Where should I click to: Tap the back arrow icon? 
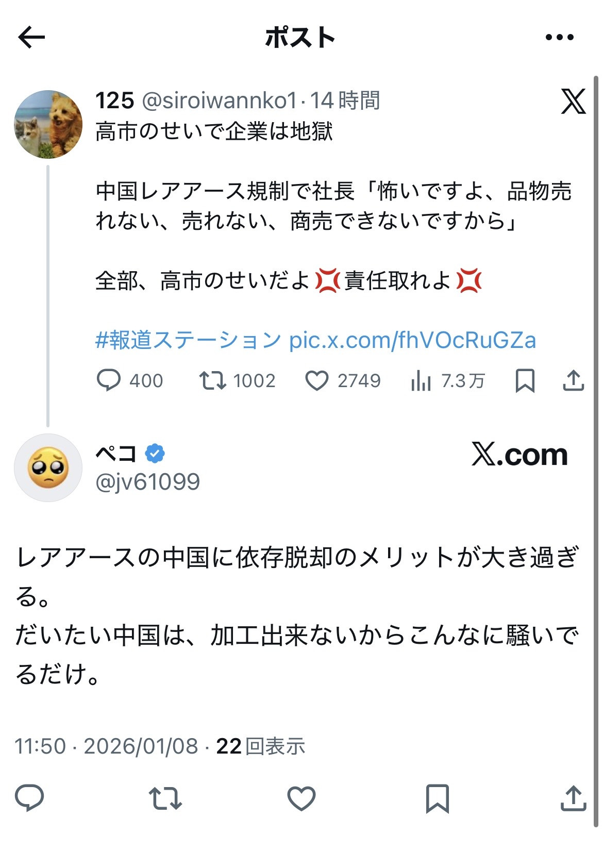[31, 37]
